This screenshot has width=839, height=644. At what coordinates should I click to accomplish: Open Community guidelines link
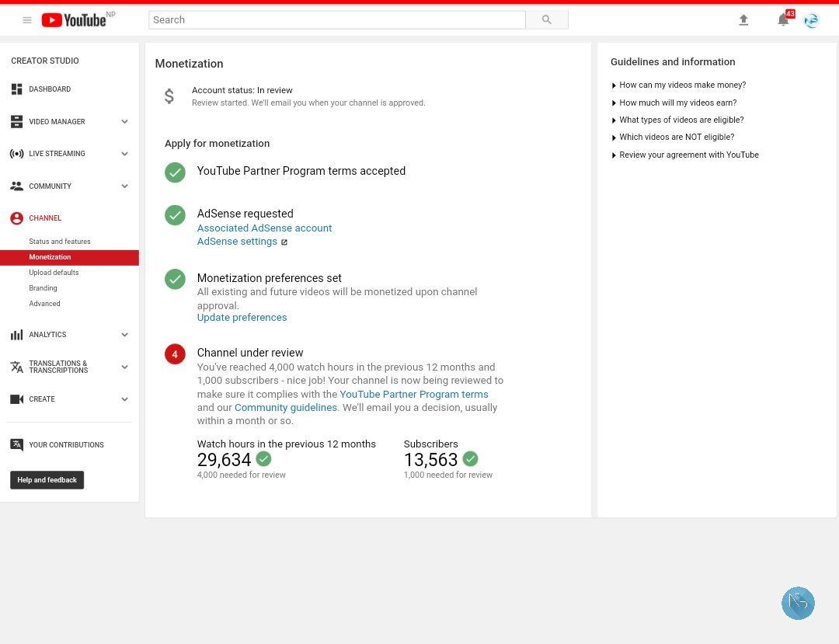pyautogui.click(x=286, y=408)
